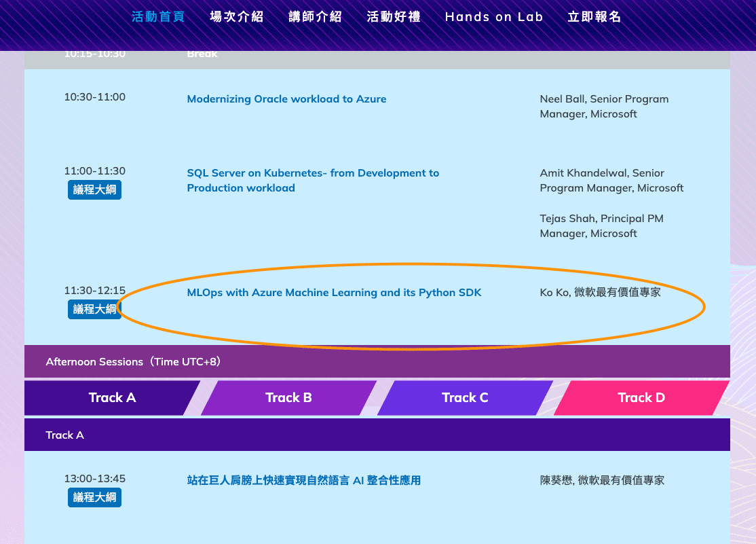
Task: Click 議程大綱 button under 11:30-12:15
Action: 94,309
